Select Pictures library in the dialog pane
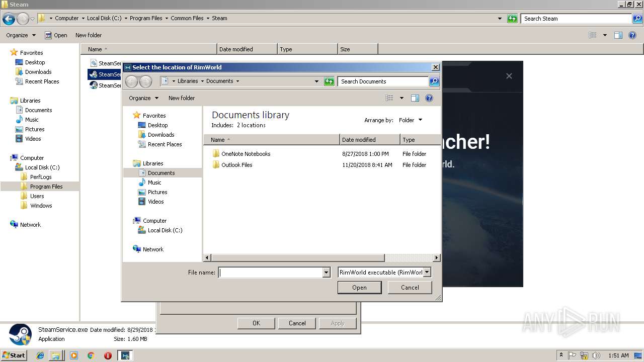Image resolution: width=644 pixels, height=362 pixels. (x=153, y=192)
